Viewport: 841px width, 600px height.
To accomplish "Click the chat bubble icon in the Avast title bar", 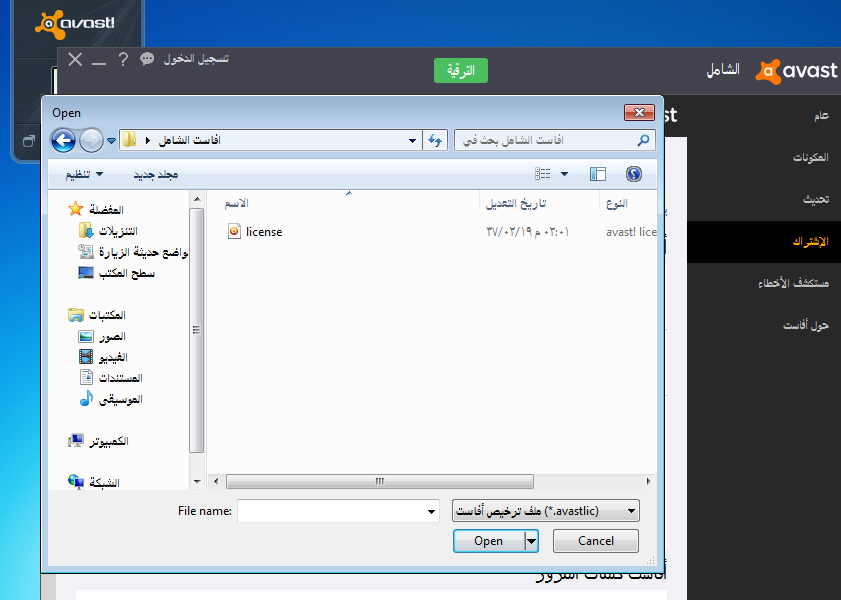I will (147, 59).
